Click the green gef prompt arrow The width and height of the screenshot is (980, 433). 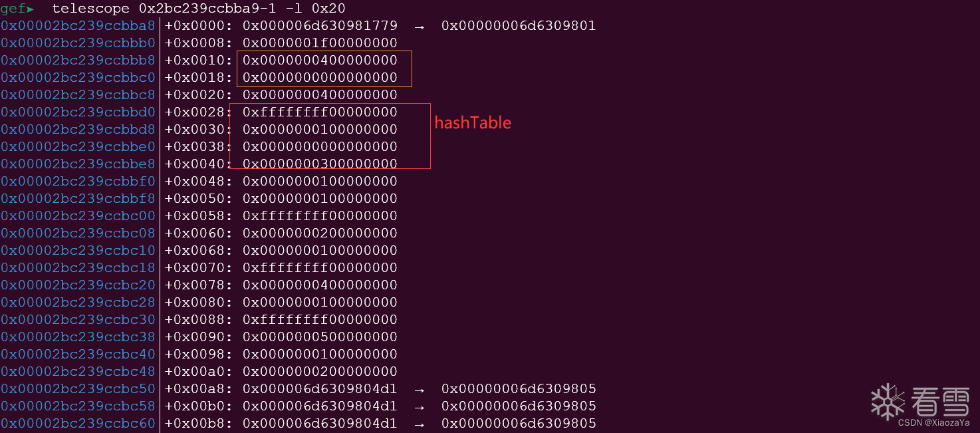click(31, 9)
